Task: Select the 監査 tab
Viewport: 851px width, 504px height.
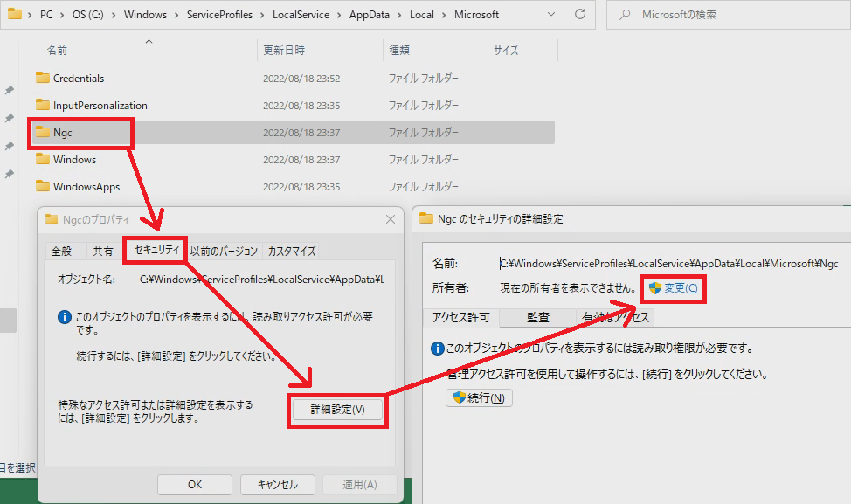Action: tap(538, 317)
